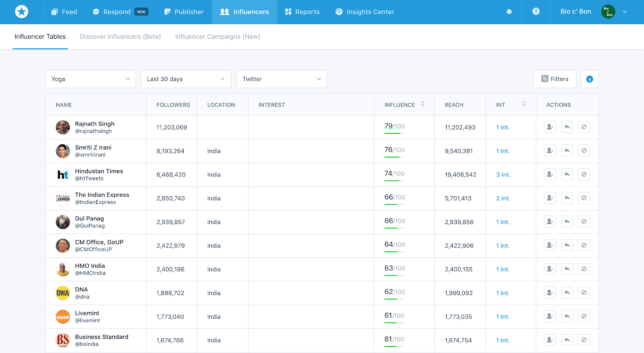
Task: Click the add-user icon for Smriti Z Irani
Action: [x=550, y=151]
